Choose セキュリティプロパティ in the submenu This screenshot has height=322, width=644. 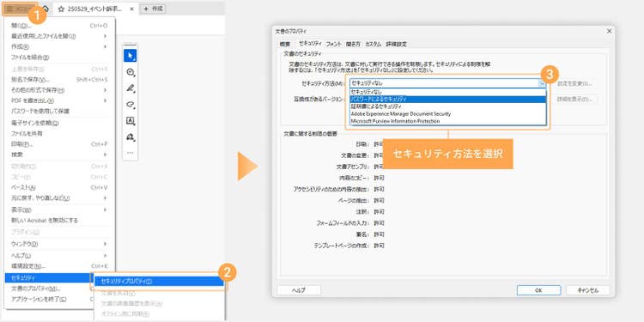click(x=159, y=282)
